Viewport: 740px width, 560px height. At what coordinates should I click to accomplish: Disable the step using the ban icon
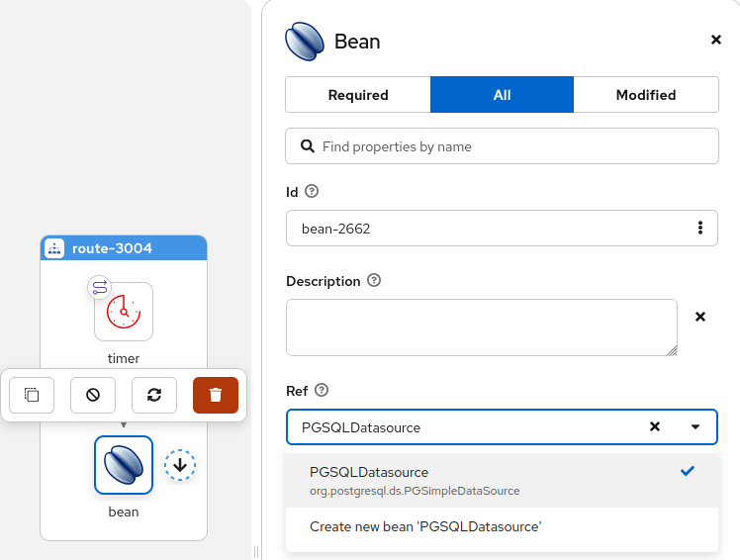[93, 395]
